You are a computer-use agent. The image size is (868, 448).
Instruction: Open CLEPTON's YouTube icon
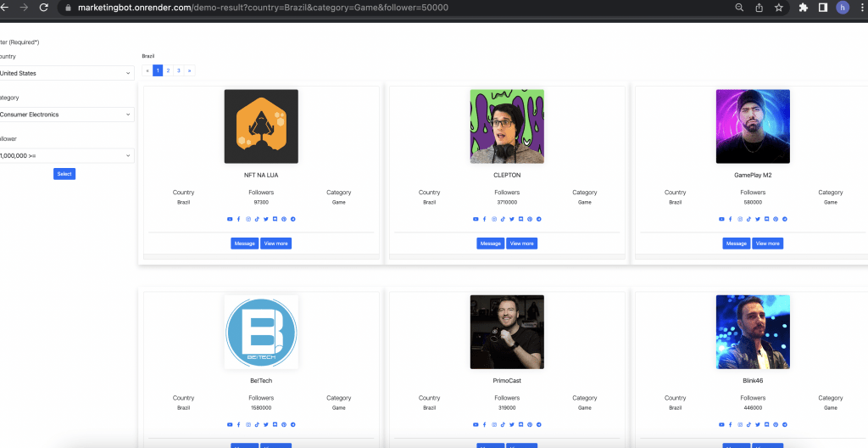(476, 219)
